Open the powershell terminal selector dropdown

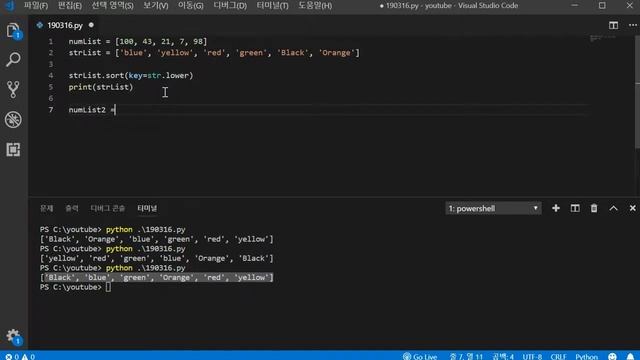[x=493, y=208]
